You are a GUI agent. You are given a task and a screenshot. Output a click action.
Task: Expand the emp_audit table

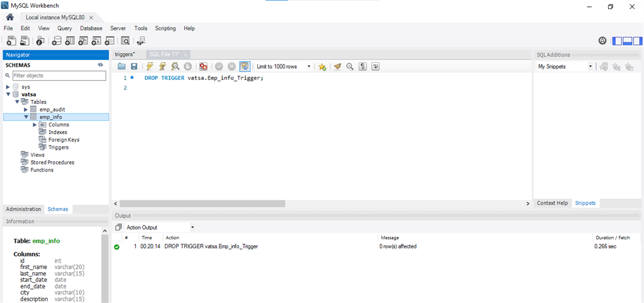26,110
